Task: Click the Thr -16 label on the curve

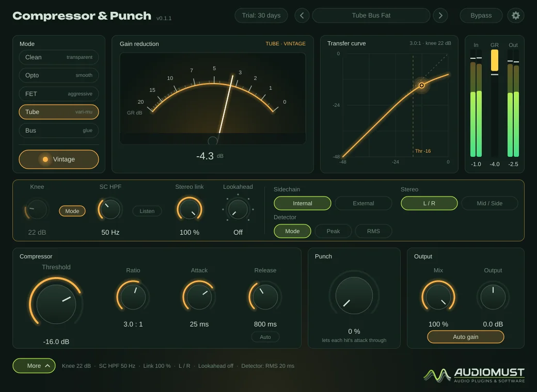Action: pyautogui.click(x=423, y=151)
